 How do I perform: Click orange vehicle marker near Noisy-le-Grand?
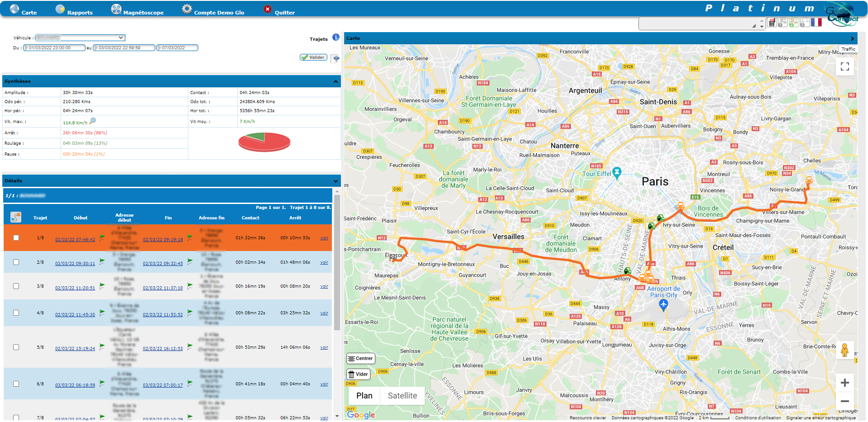click(x=809, y=180)
